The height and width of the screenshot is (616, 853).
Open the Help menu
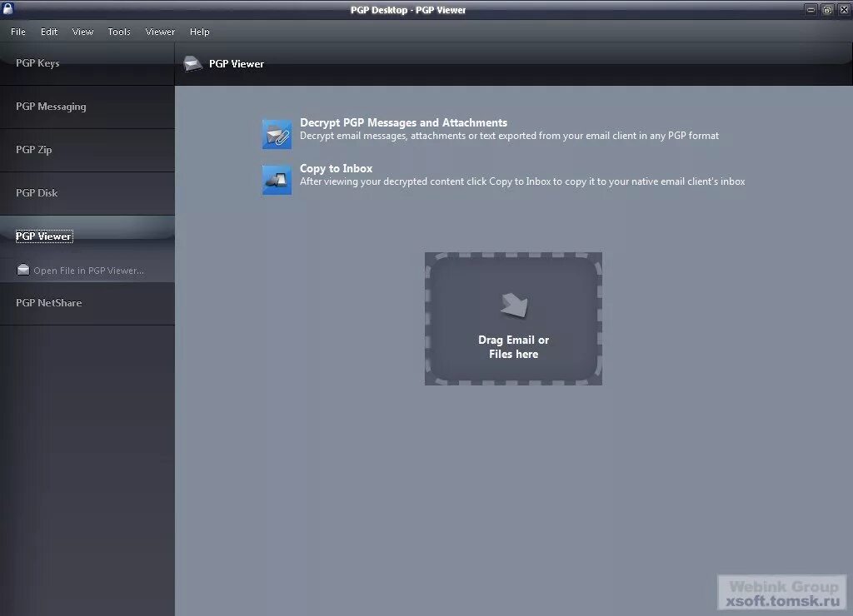(200, 32)
